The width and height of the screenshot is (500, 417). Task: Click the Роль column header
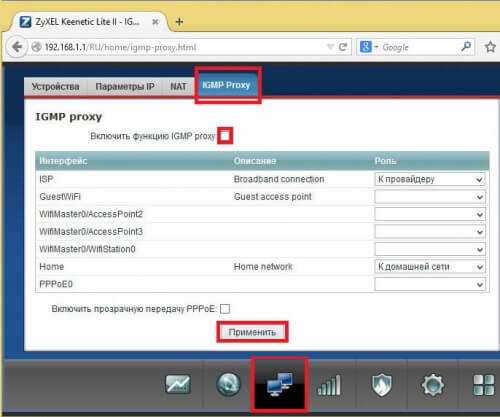[385, 161]
